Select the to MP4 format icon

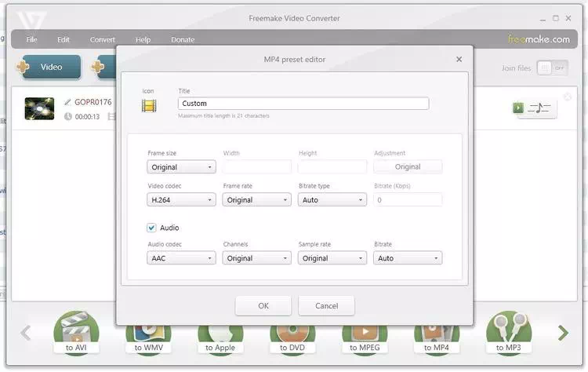click(x=437, y=340)
